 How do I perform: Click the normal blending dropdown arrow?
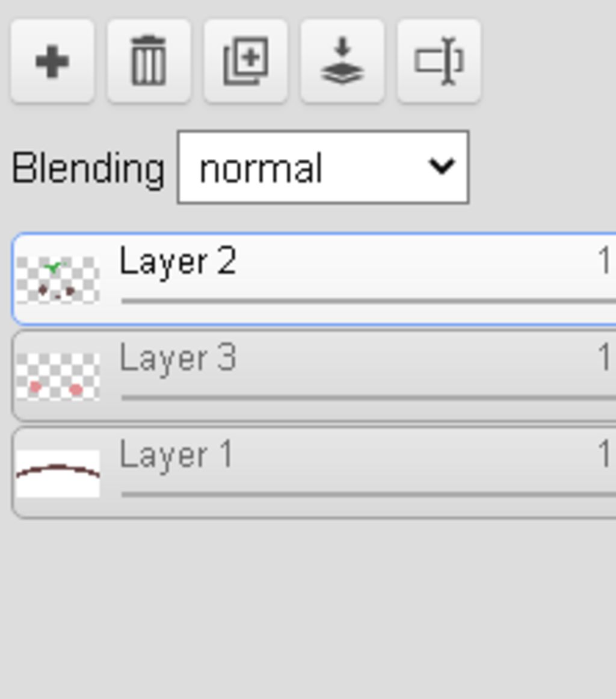point(441,166)
